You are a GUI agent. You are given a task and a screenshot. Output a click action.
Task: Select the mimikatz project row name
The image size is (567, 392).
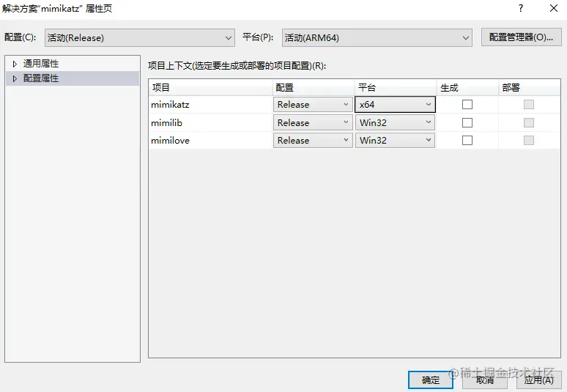click(x=170, y=105)
